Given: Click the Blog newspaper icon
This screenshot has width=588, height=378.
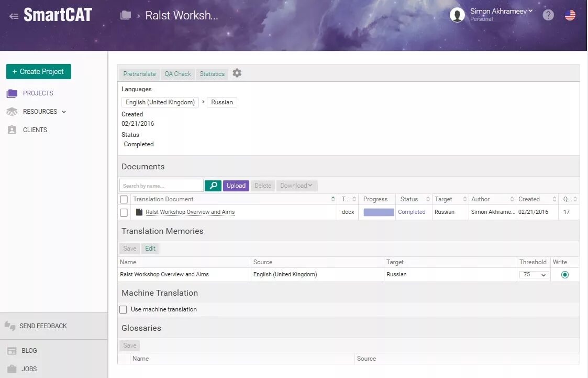Looking at the screenshot, I should (12, 351).
